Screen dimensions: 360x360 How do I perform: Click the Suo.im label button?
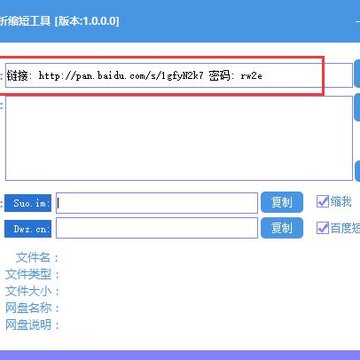point(28,203)
